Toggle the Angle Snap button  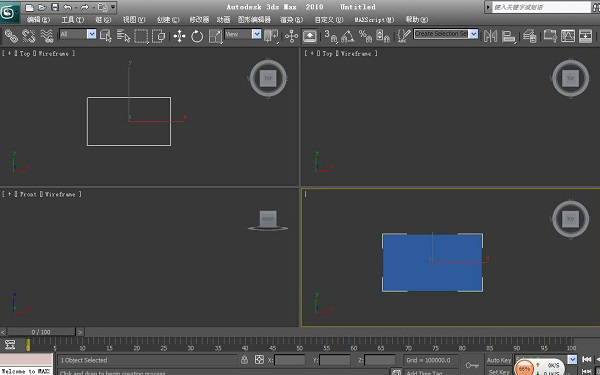pyautogui.click(x=347, y=36)
